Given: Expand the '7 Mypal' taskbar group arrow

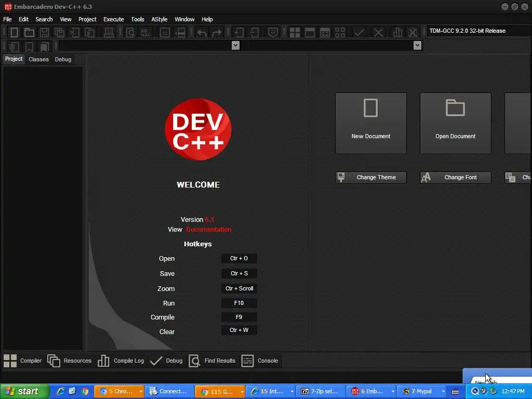Looking at the screenshot, I should coord(443,392).
